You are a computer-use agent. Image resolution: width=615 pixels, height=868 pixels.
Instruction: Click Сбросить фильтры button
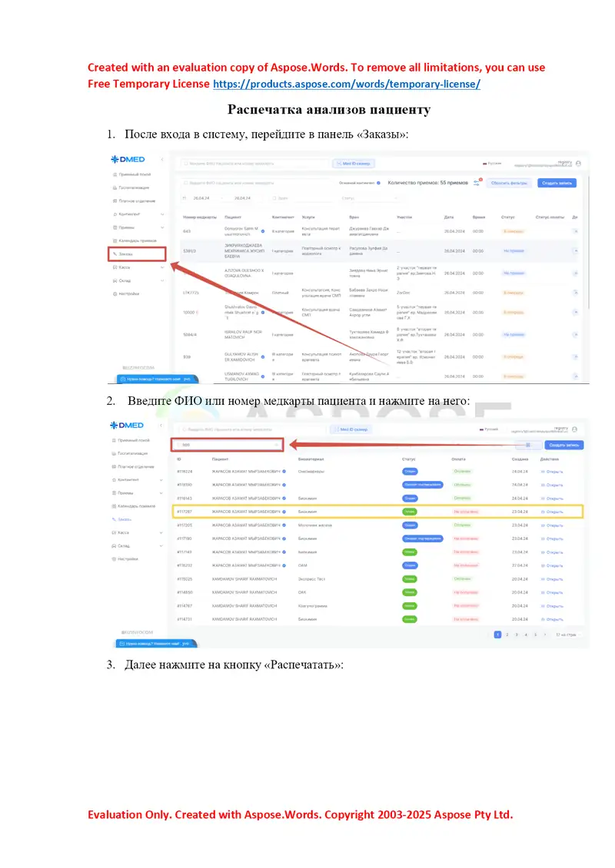tap(509, 183)
